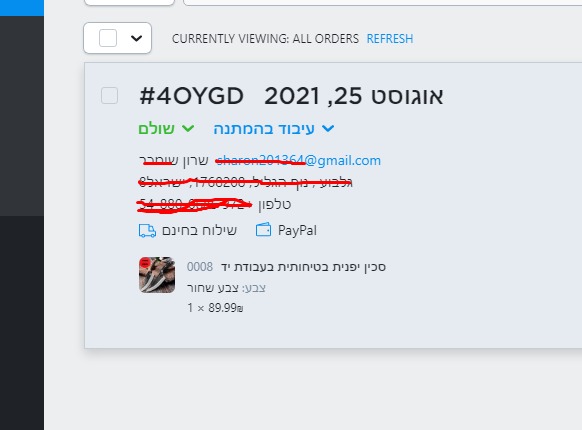
Task: Click the delivery truck shipping icon
Action: click(147, 231)
